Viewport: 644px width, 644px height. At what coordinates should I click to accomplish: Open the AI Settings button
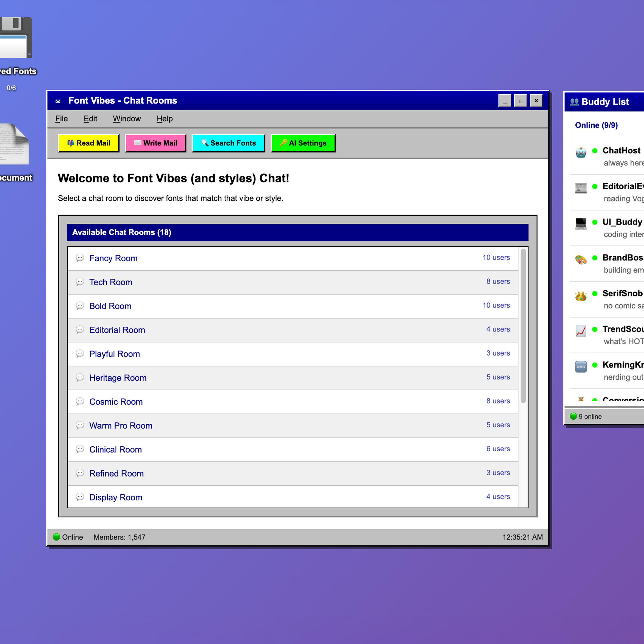pyautogui.click(x=303, y=143)
